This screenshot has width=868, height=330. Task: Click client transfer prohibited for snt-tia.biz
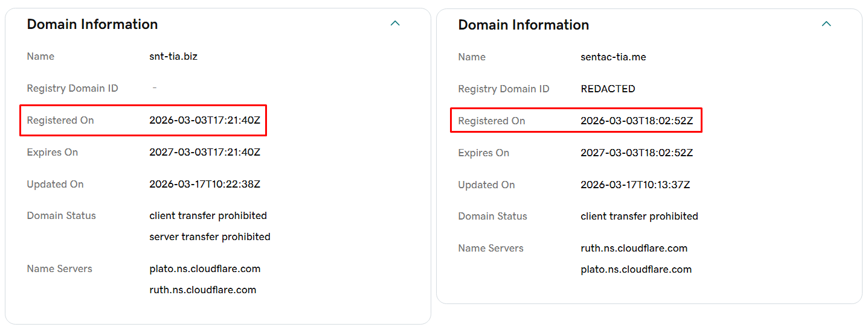point(208,215)
